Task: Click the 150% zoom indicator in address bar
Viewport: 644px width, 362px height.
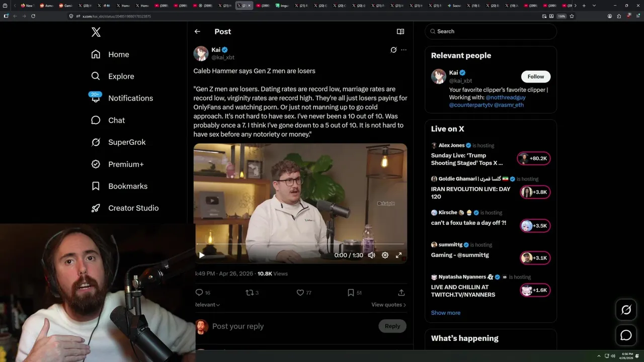Action: (x=561, y=16)
